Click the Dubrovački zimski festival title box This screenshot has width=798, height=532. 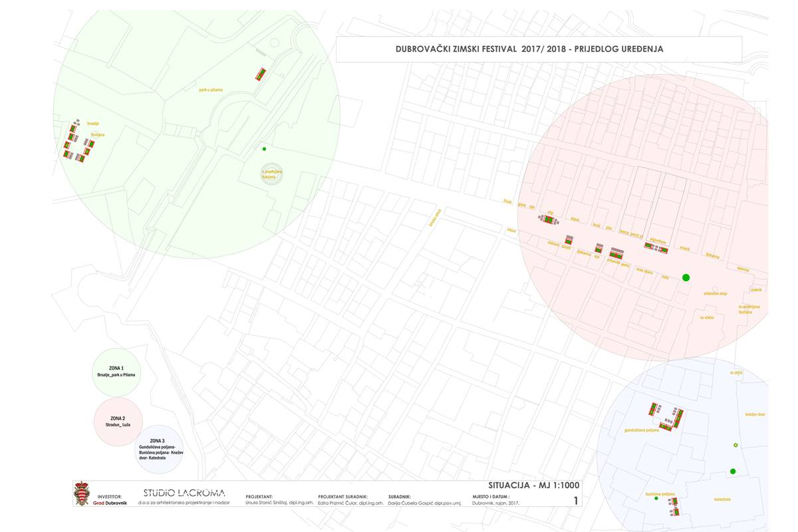[539, 49]
